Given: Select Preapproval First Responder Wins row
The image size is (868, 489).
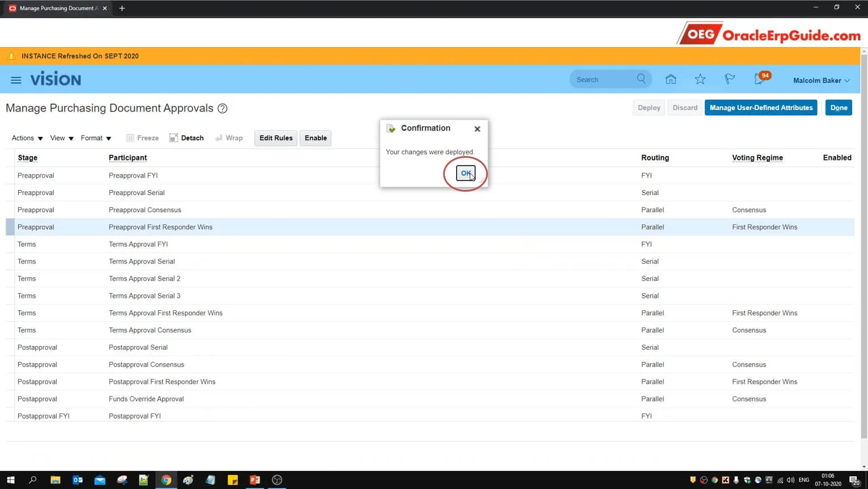Looking at the screenshot, I should coord(430,227).
